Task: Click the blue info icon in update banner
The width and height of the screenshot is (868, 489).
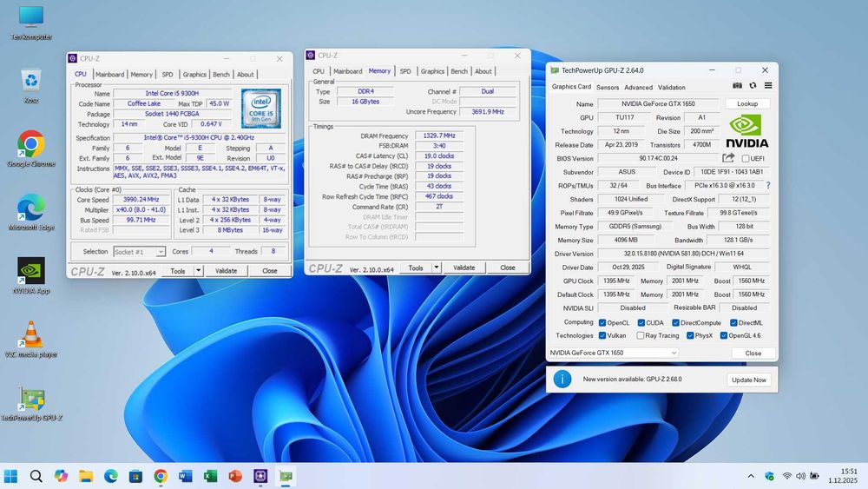Action: click(x=562, y=379)
